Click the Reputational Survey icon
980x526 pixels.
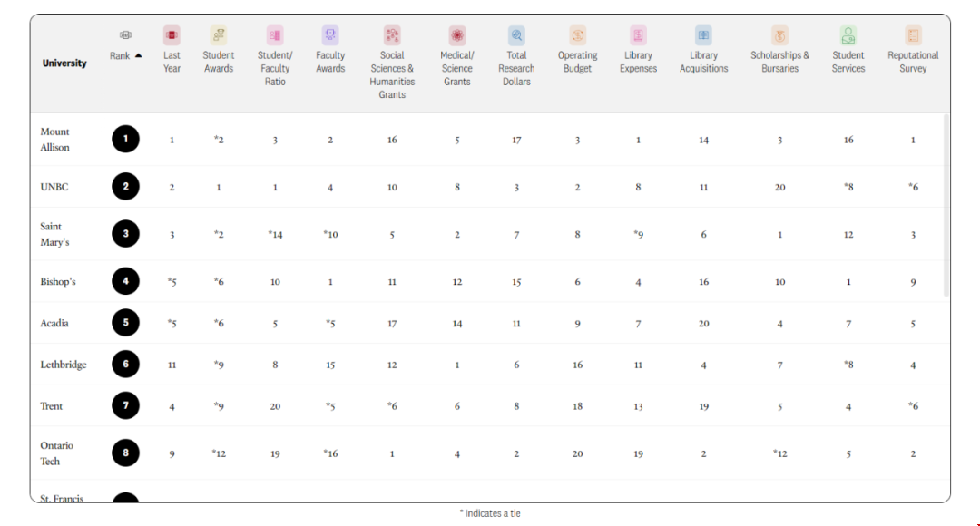click(913, 36)
